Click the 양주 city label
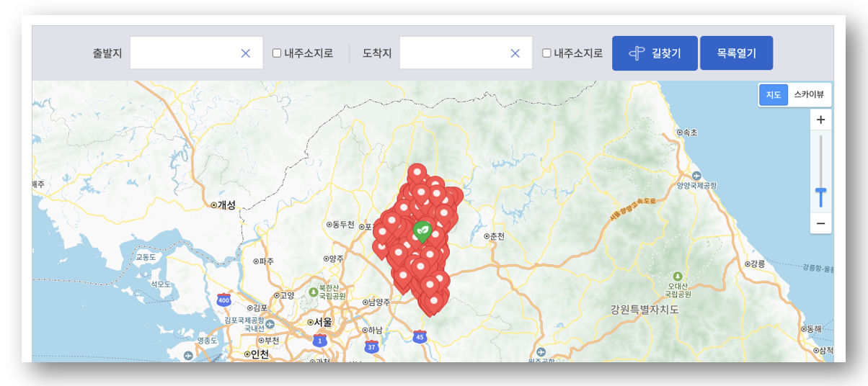 click(337, 259)
